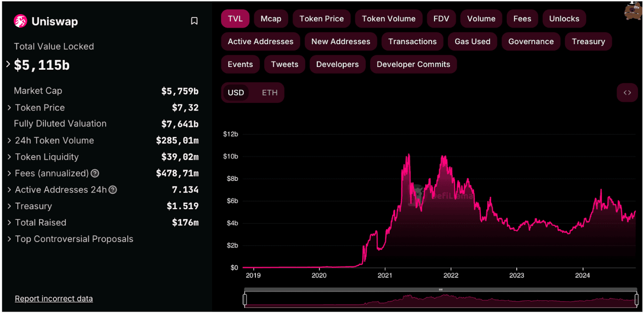Click the avatar image in top-right corner

point(633,10)
